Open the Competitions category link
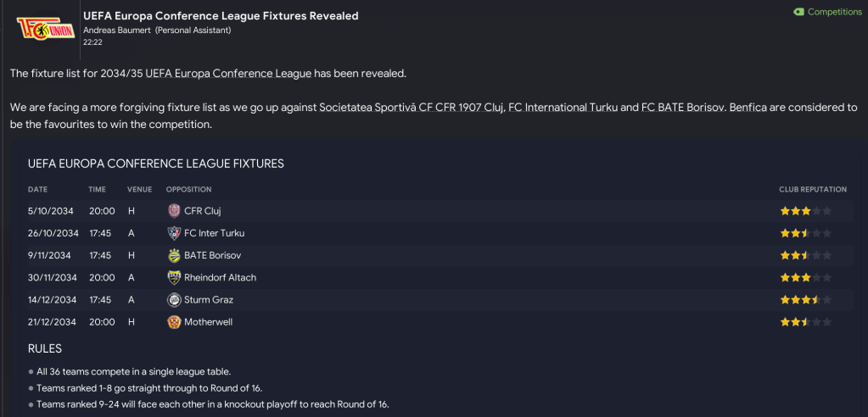 (834, 12)
